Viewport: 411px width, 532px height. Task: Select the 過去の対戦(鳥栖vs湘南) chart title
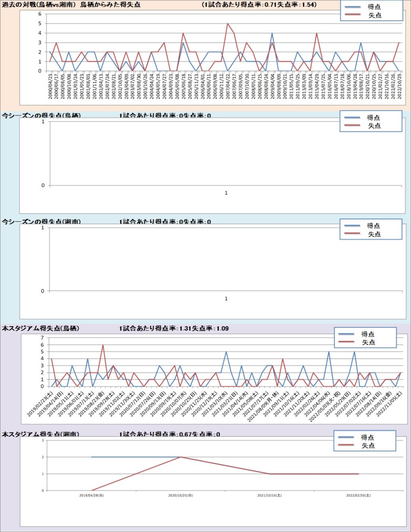[x=71, y=5]
